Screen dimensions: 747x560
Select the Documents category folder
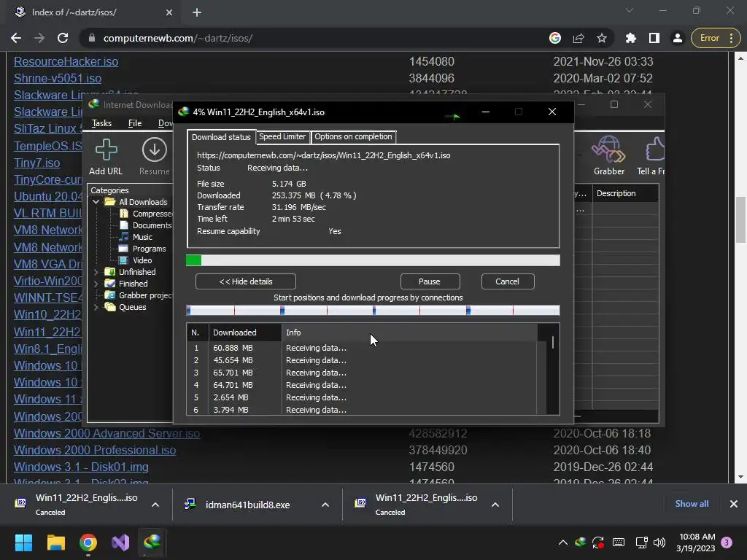click(x=146, y=225)
